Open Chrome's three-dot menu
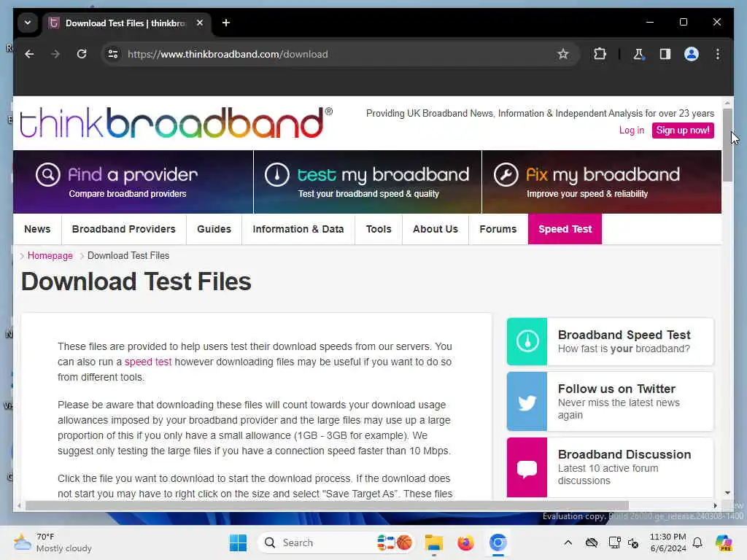The width and height of the screenshot is (747, 560). (x=718, y=54)
